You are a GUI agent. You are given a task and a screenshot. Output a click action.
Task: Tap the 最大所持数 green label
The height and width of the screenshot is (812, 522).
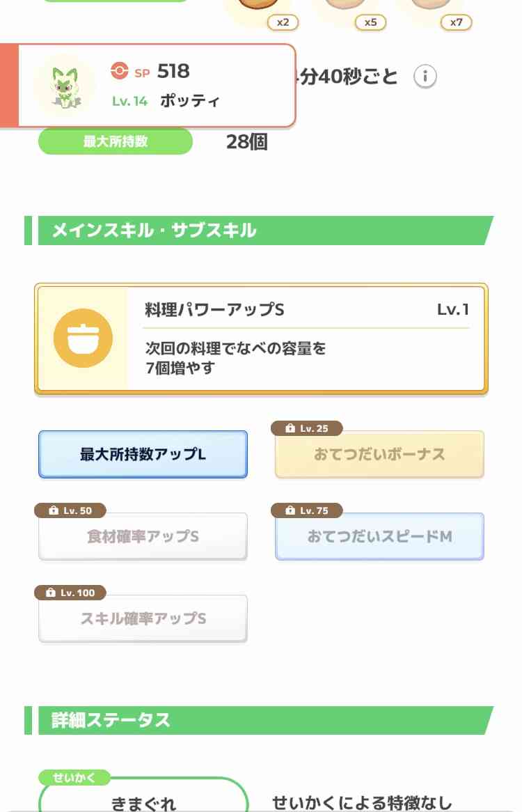click(116, 141)
